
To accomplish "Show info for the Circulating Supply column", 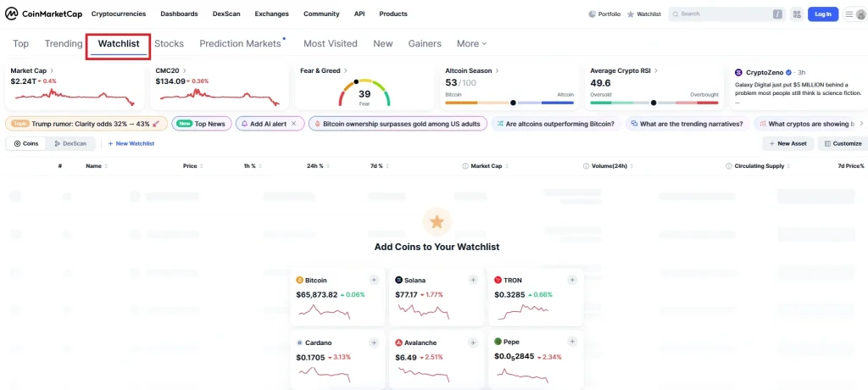I will (728, 166).
